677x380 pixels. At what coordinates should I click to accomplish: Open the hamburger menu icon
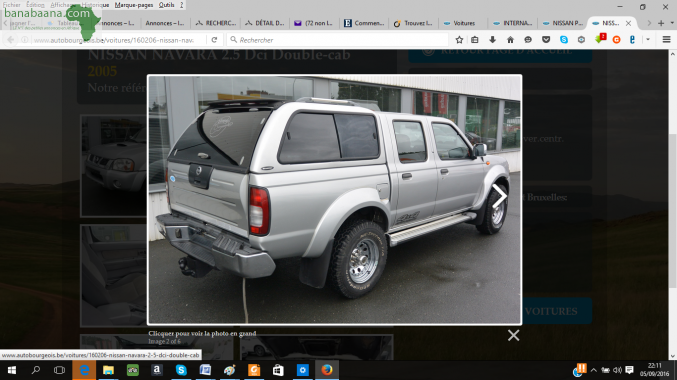pyautogui.click(x=666, y=40)
